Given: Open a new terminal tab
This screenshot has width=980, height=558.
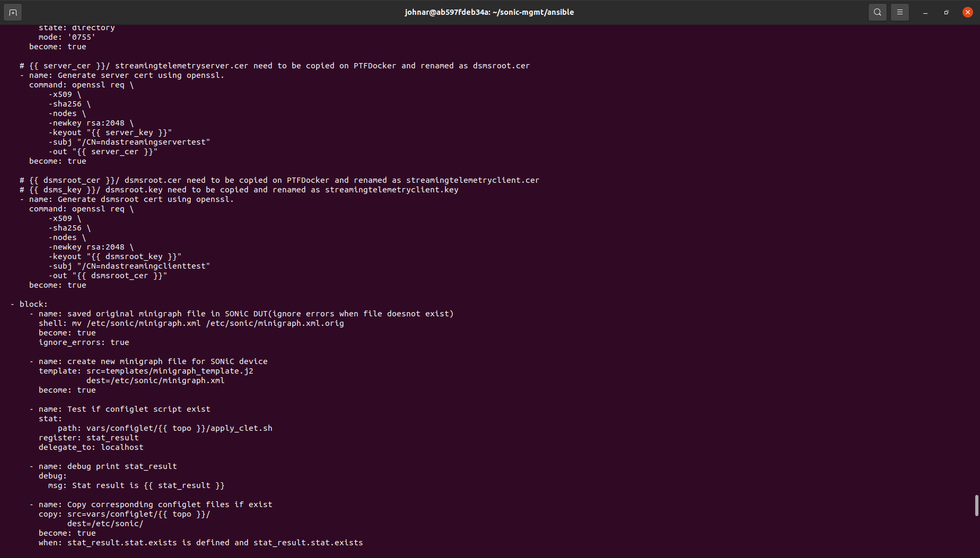Looking at the screenshot, I should [13, 12].
